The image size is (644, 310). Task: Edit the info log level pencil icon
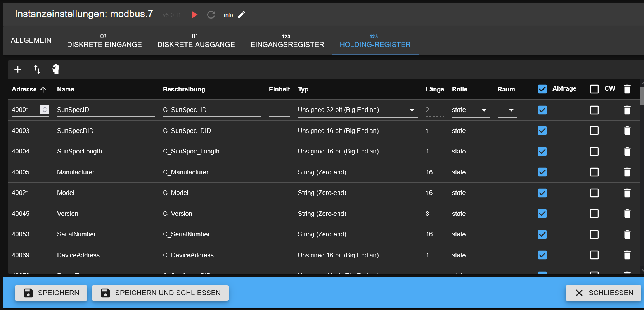coord(241,15)
